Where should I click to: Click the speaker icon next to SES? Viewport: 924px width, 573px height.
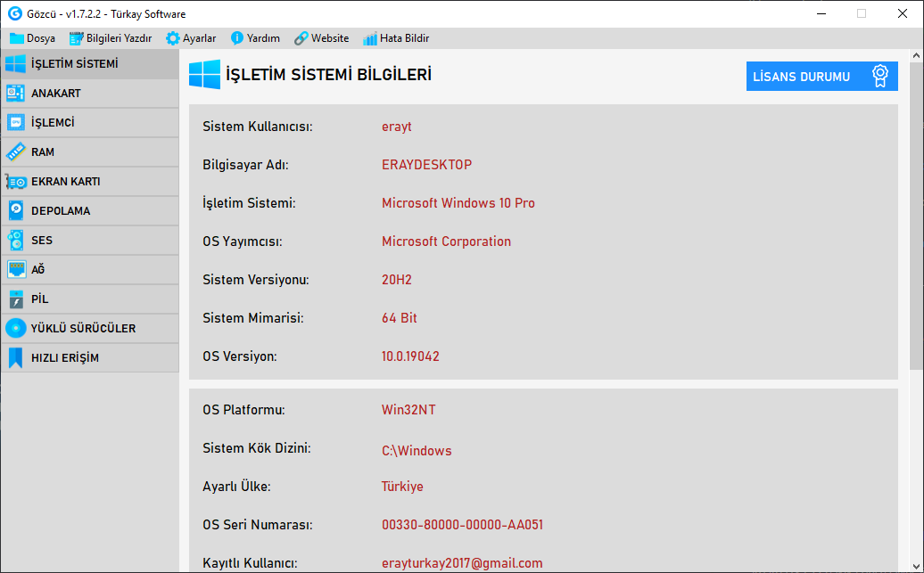click(15, 241)
